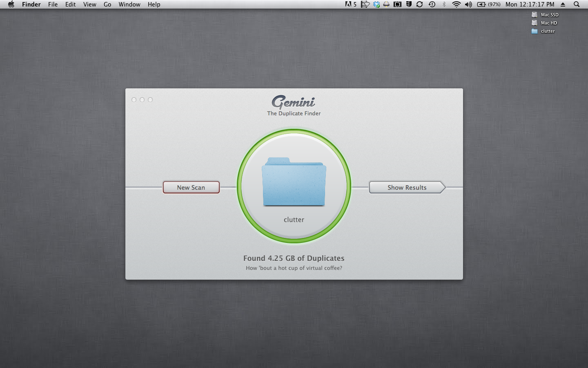
Task: Click the clutter folder icon in Gemini
Action: pos(294,182)
